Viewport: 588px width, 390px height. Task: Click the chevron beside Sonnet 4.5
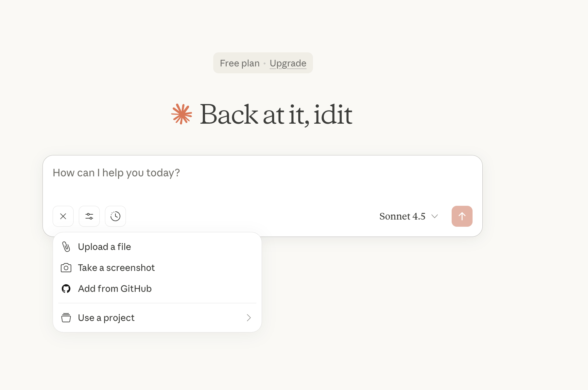click(x=435, y=216)
